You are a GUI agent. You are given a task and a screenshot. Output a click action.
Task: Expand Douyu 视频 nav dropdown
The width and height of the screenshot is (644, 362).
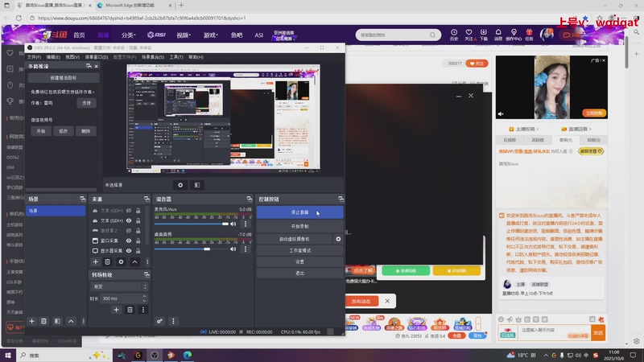coord(184,35)
